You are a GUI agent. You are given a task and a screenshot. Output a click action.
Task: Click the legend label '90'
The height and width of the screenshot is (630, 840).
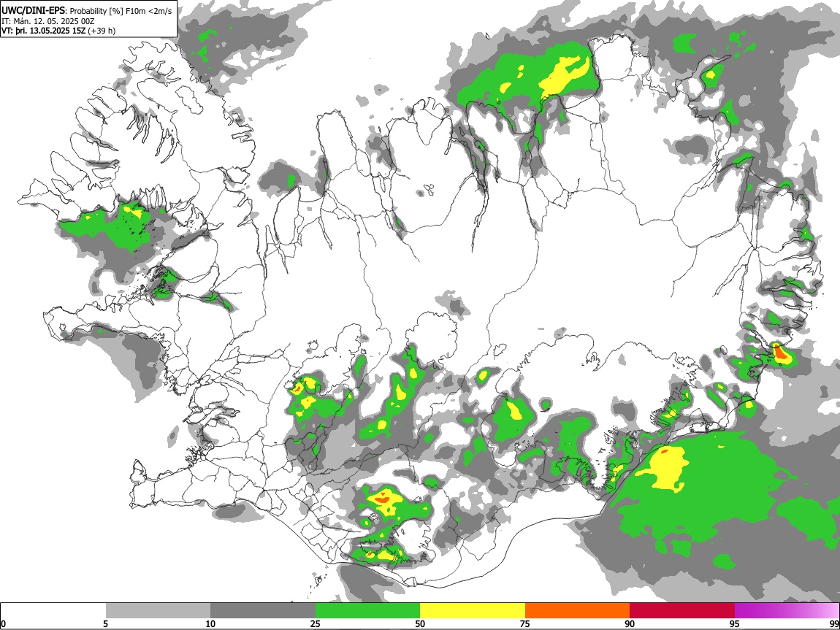pyautogui.click(x=630, y=623)
